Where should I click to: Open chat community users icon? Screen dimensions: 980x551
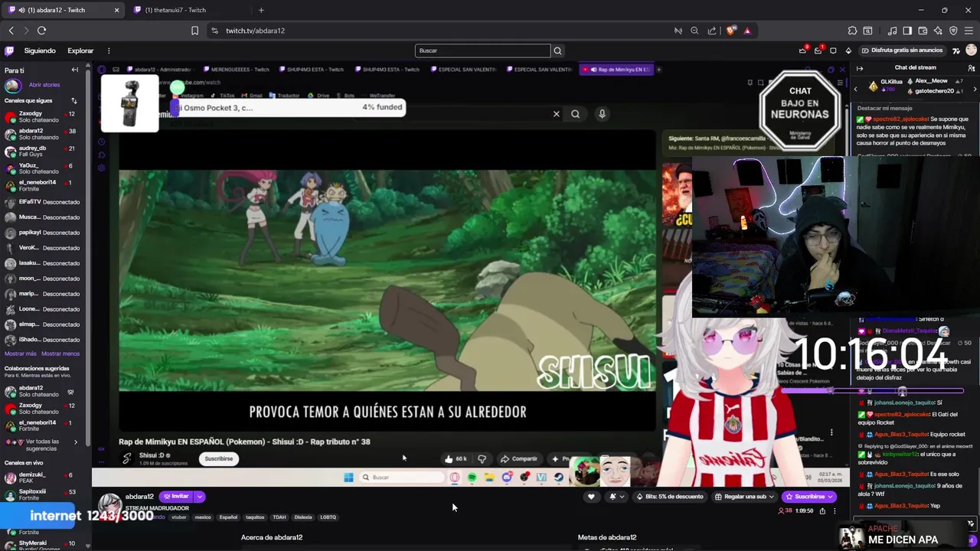tap(972, 68)
